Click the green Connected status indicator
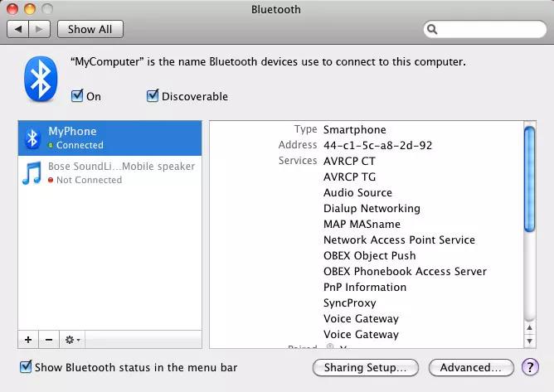 click(x=51, y=145)
